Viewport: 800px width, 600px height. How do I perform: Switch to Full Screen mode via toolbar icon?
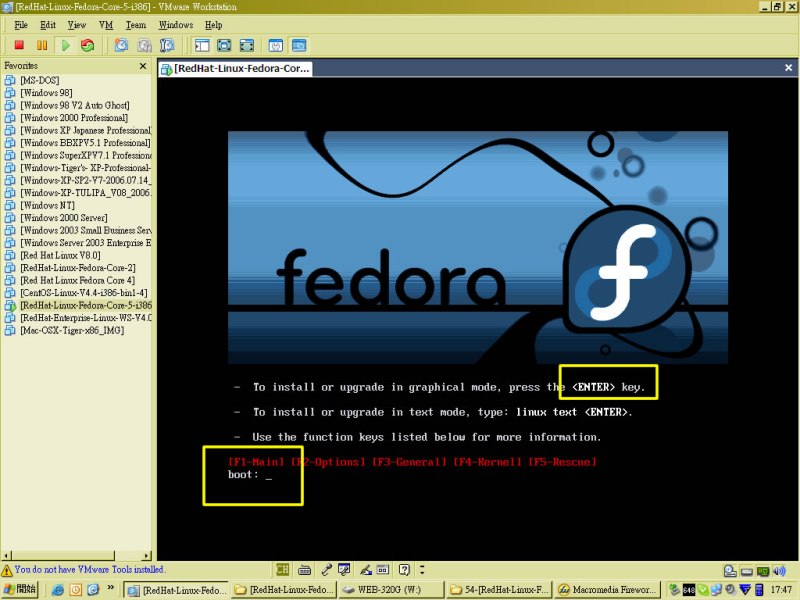coord(247,45)
